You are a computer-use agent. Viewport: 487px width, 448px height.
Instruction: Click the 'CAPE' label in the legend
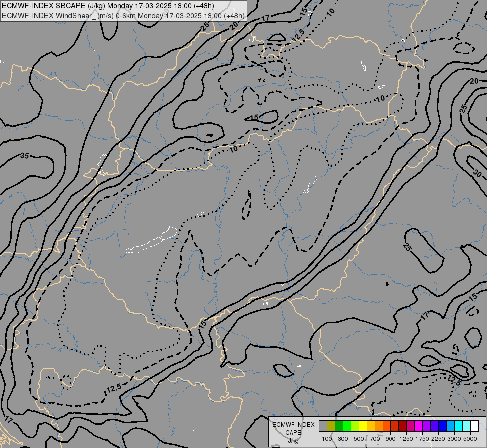[x=293, y=433]
